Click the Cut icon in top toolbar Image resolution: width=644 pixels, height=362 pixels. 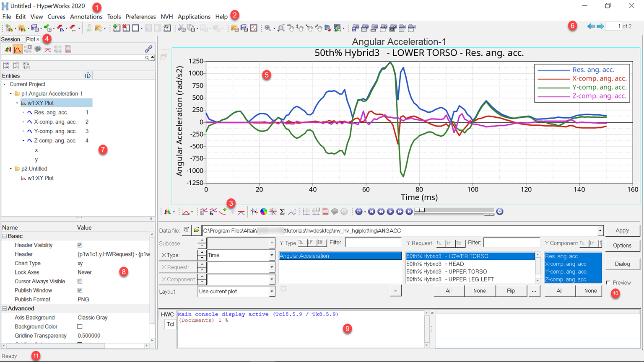[x=182, y=28]
